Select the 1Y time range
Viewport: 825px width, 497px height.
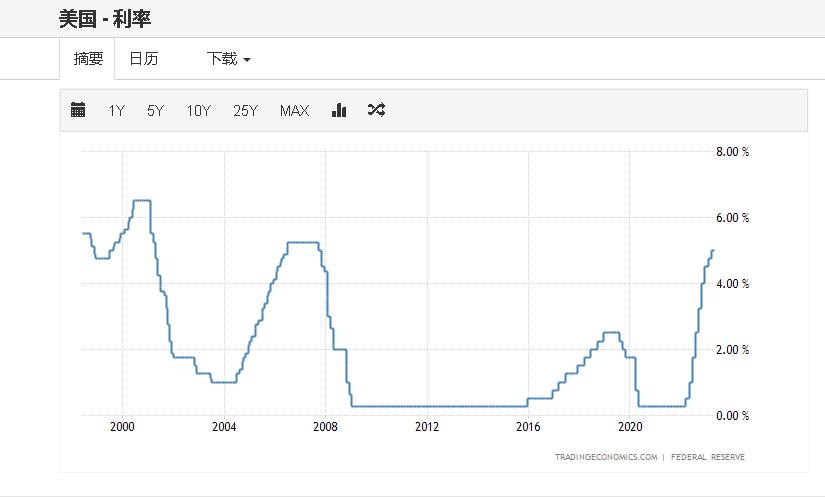coord(117,111)
